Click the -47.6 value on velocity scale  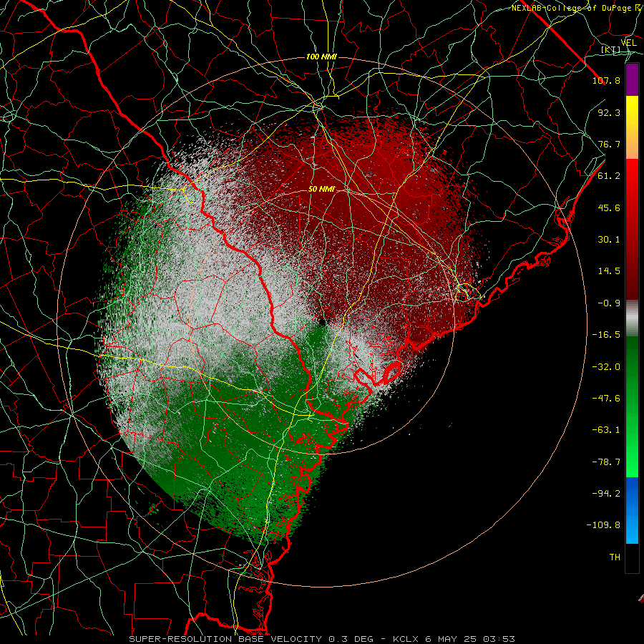click(x=606, y=399)
